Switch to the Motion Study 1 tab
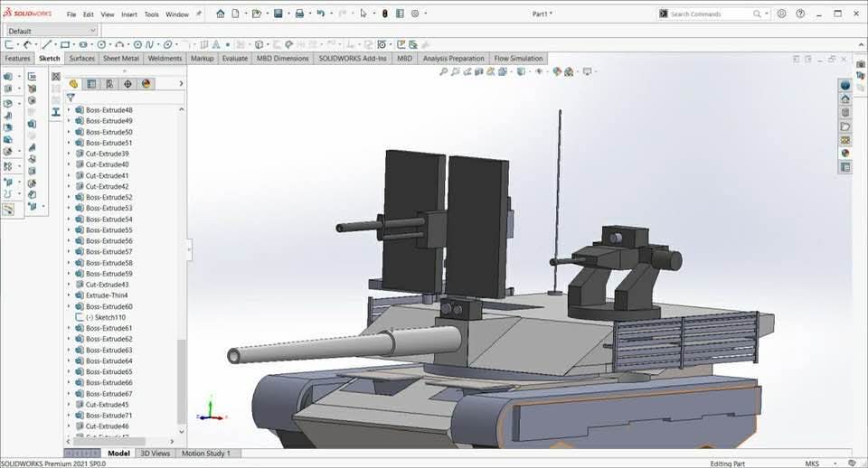The width and height of the screenshot is (868, 468). click(205, 454)
